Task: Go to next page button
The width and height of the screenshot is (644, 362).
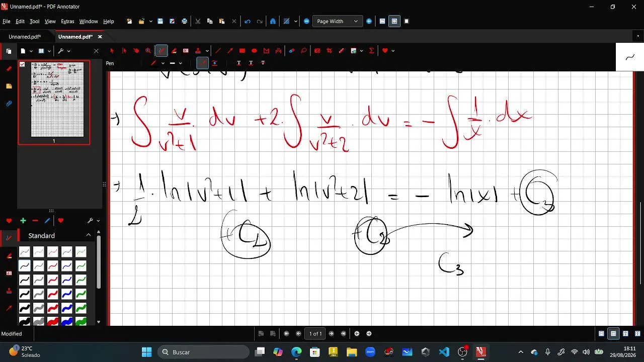Action: coord(331,333)
